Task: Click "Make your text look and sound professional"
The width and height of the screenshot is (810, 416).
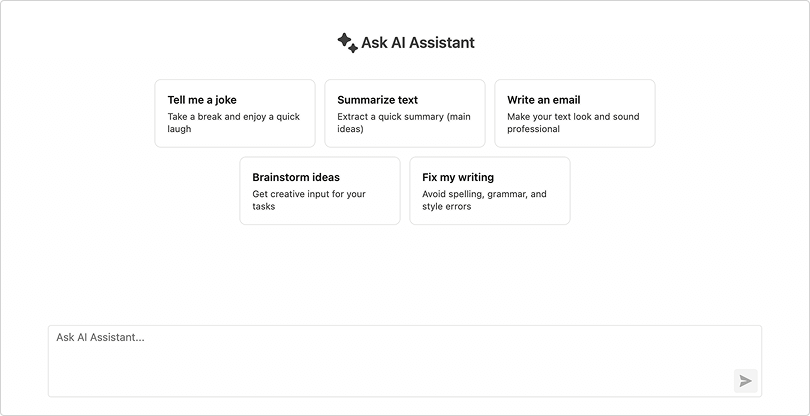Action: pyautogui.click(x=573, y=123)
